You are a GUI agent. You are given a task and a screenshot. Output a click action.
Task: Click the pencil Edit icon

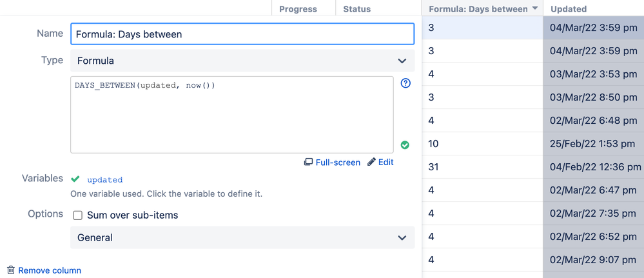[x=371, y=162]
